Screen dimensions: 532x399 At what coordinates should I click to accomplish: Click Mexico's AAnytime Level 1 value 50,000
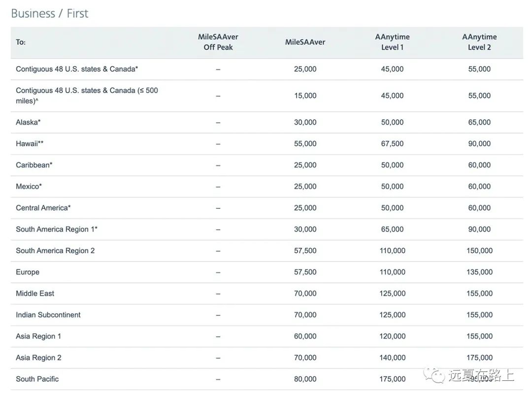coord(392,186)
